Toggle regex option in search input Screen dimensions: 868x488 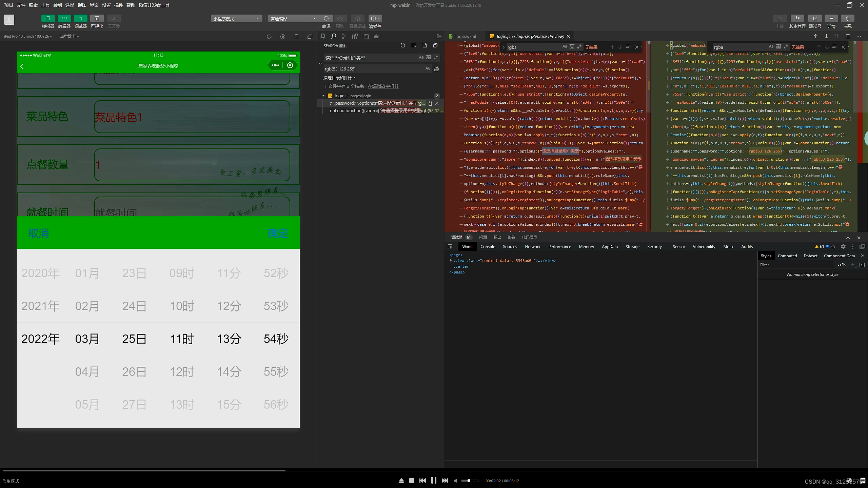point(436,58)
